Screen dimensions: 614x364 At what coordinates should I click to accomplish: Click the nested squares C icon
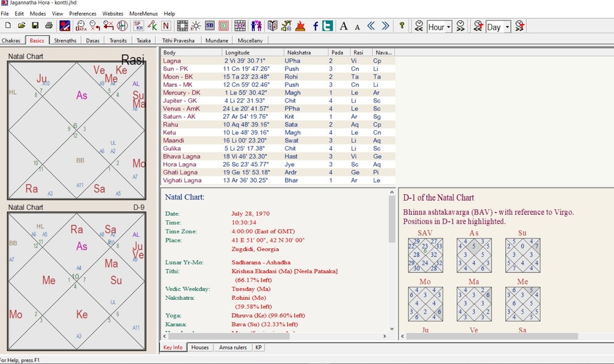tap(224, 26)
